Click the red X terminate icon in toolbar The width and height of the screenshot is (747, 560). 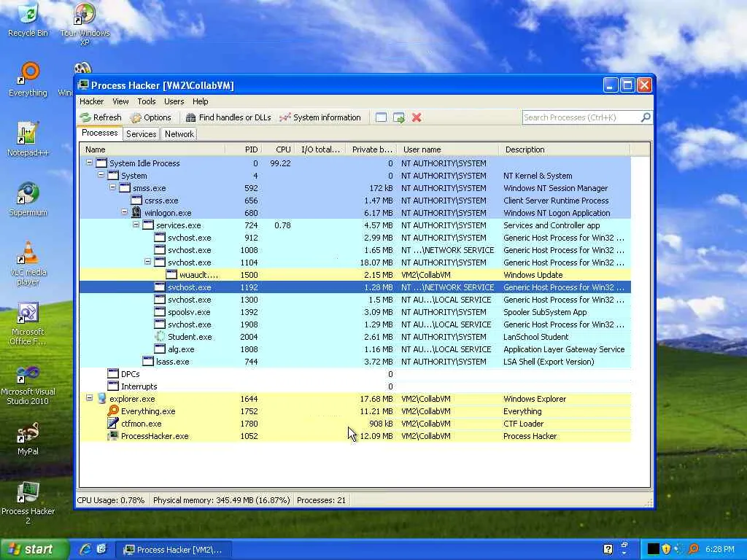417,117
